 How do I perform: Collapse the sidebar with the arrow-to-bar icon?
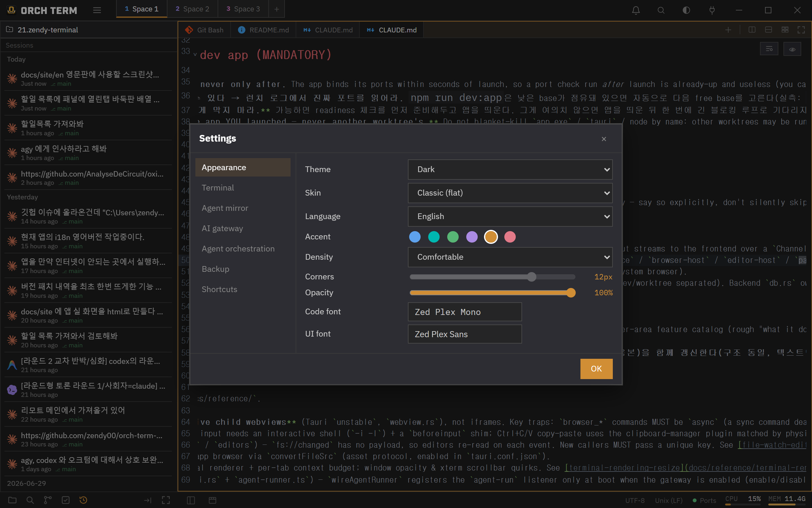pos(147,500)
